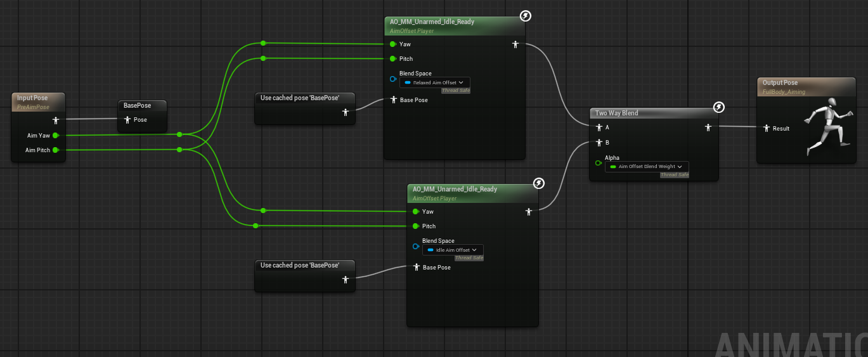Screen dimensions: 868x357
Task: Click the PreAimPose subtitle on Input Pose node
Action: pos(33,107)
